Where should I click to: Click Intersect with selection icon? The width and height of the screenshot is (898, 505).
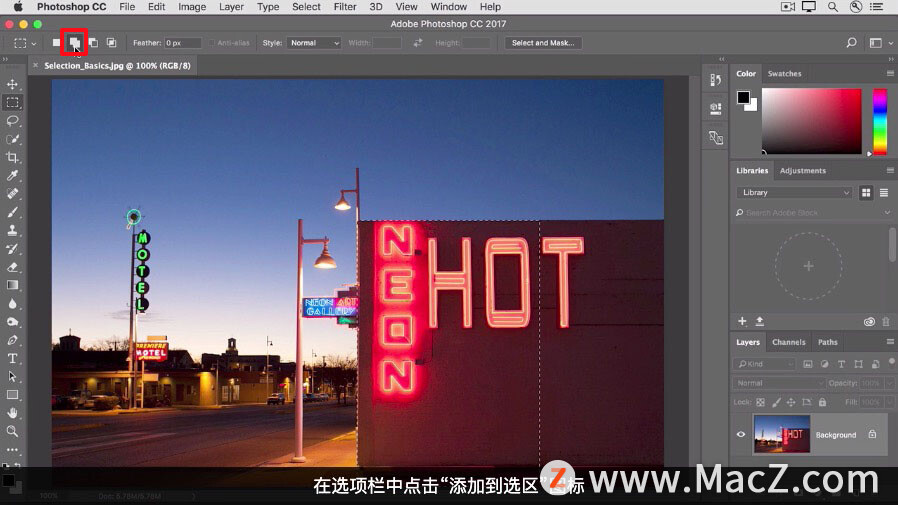[111, 42]
